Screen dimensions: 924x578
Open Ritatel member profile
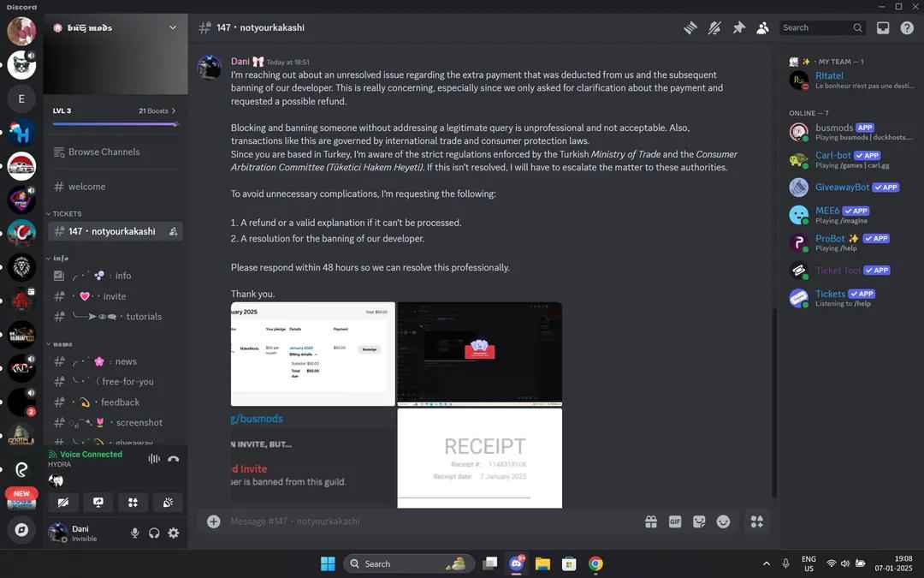point(850,80)
